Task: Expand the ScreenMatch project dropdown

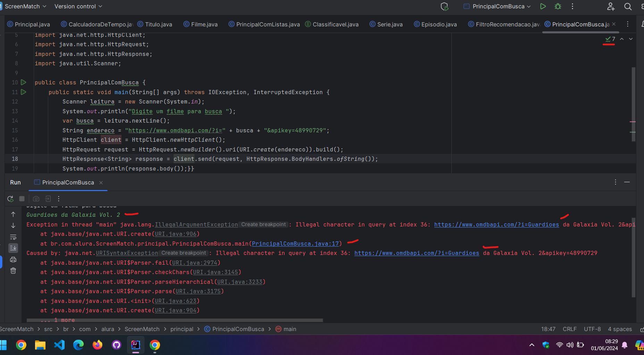Action: click(x=25, y=6)
